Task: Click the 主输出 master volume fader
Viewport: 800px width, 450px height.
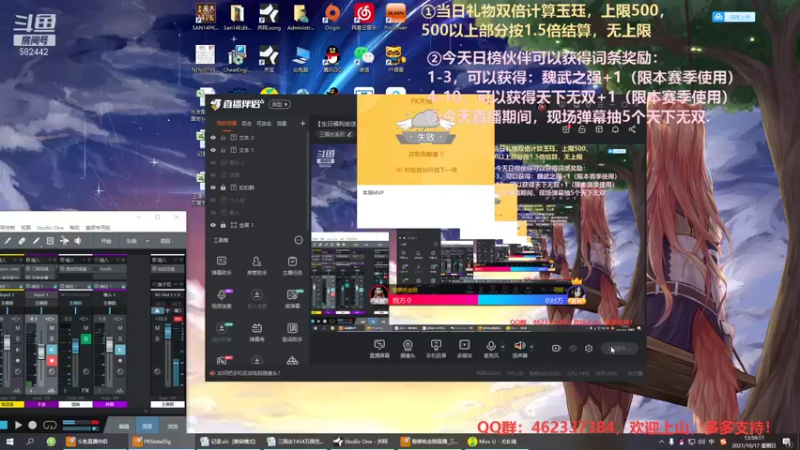Action: pyautogui.click(x=168, y=332)
